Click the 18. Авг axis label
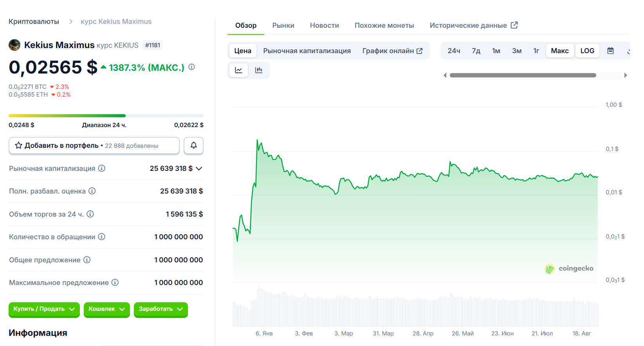 pyautogui.click(x=582, y=333)
